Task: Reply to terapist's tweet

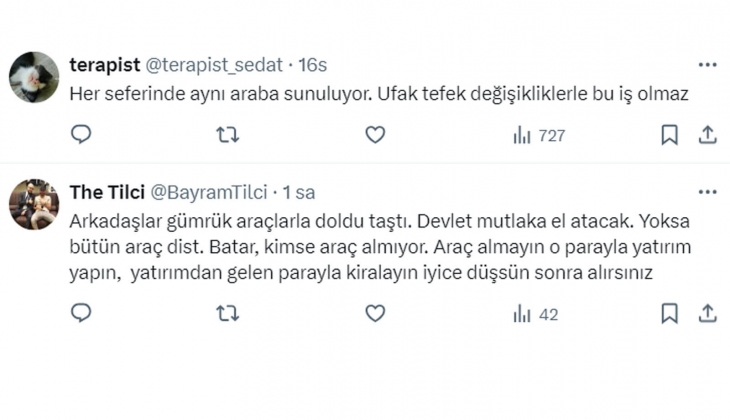Action: click(82, 134)
